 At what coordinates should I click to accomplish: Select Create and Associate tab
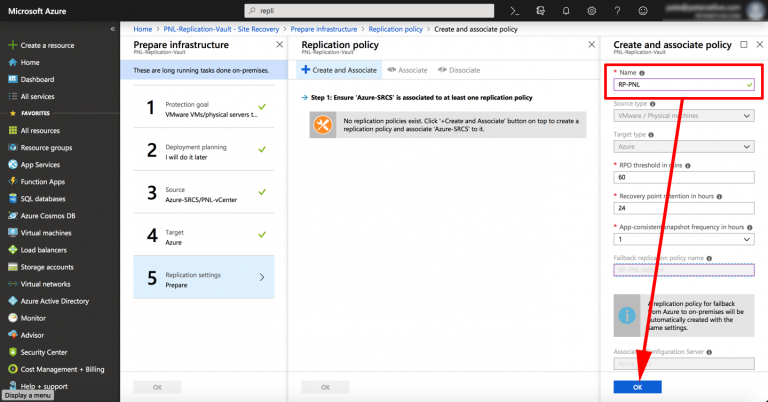click(x=339, y=70)
